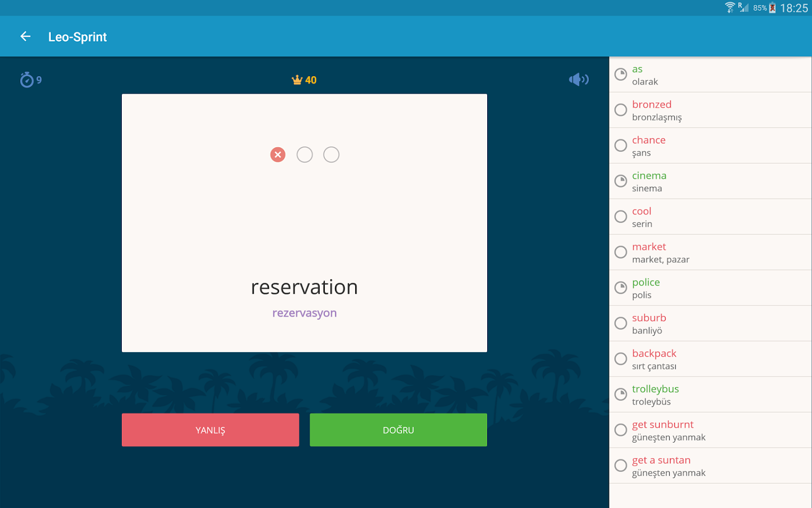This screenshot has height=508, width=812.
Task: Click progress circle next to 'market'
Action: (621, 252)
